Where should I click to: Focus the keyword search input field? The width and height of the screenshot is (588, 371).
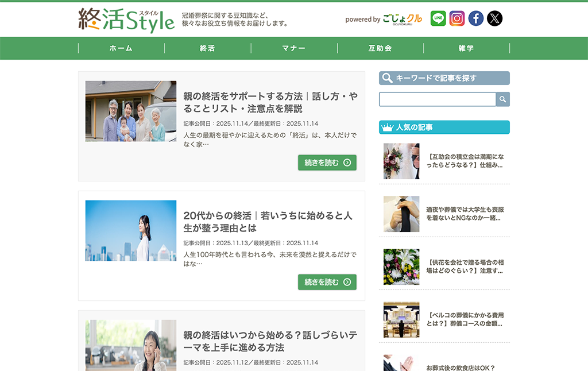coord(437,99)
